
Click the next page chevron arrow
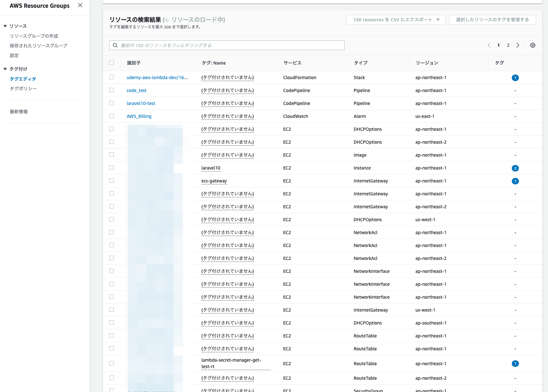pyautogui.click(x=518, y=45)
